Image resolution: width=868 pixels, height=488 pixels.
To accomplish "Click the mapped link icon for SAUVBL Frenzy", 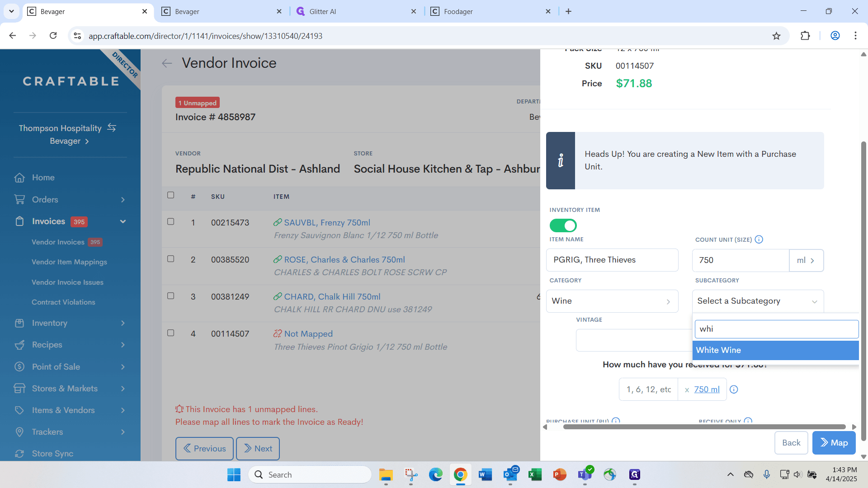I will click(278, 222).
